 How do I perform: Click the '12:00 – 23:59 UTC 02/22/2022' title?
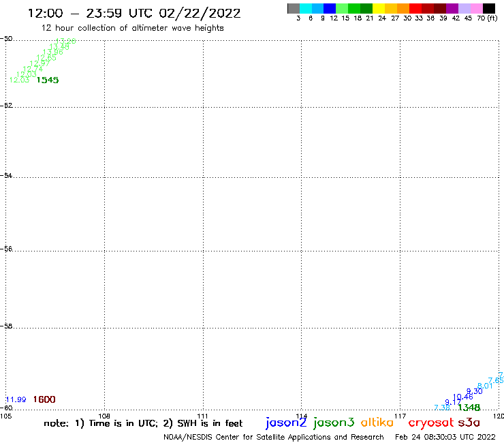pyautogui.click(x=134, y=14)
